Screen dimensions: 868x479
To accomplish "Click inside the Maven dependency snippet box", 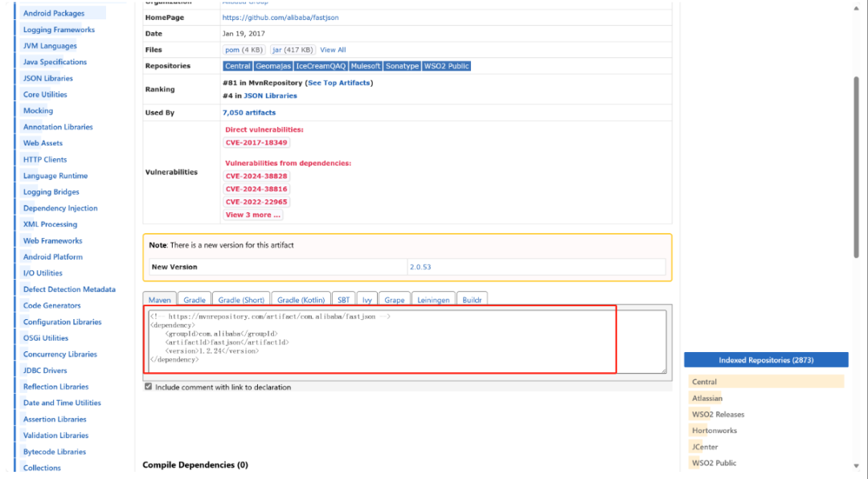I will coord(407,341).
